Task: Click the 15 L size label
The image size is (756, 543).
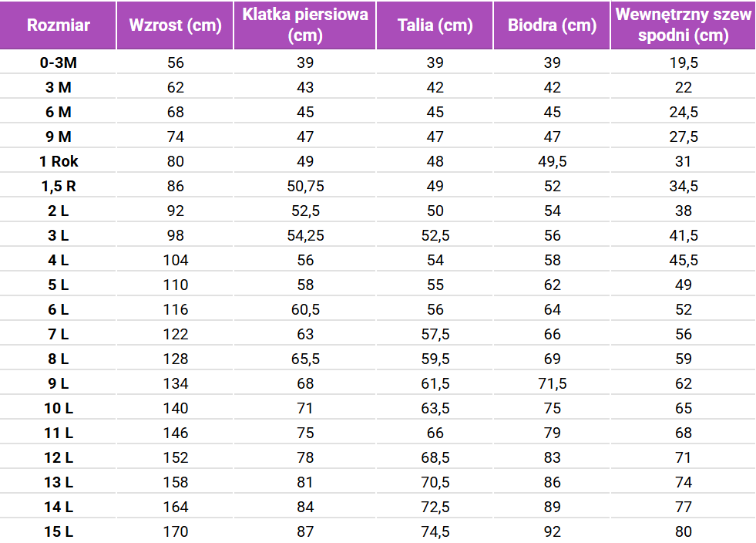Action: pos(59,531)
